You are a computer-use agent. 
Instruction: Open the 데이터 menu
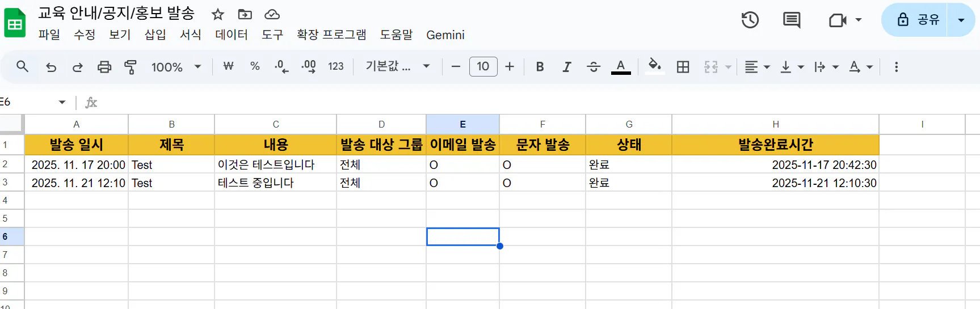coord(232,35)
